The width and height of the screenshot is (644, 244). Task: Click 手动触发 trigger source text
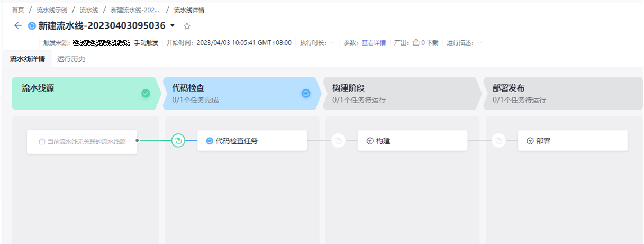[x=146, y=43]
